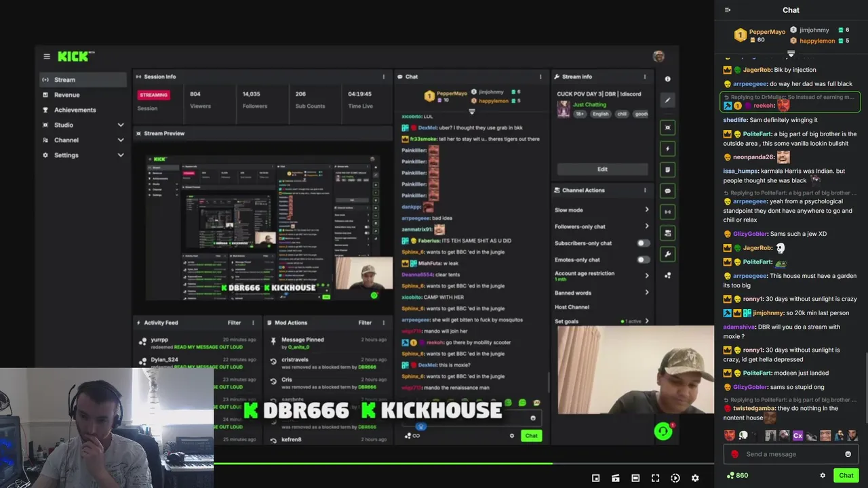Open Channel Actions panel options menu
868x488 pixels.
(645, 190)
